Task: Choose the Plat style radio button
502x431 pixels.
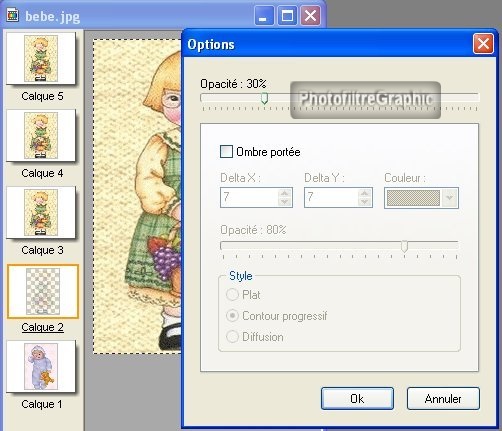Action: [232, 295]
